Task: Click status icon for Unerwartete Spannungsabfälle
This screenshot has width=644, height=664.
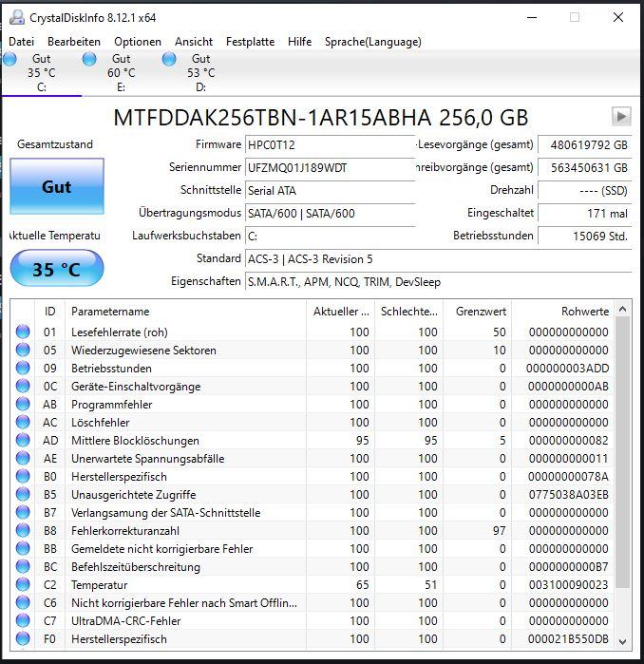Action: 23,458
